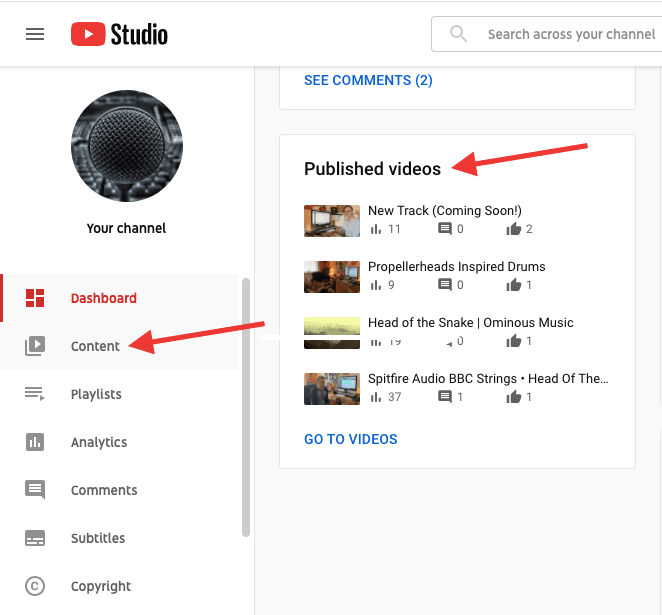Image resolution: width=662 pixels, height=615 pixels.
Task: Click likes thumb icon for Spitfire Audio video
Action: point(514,397)
